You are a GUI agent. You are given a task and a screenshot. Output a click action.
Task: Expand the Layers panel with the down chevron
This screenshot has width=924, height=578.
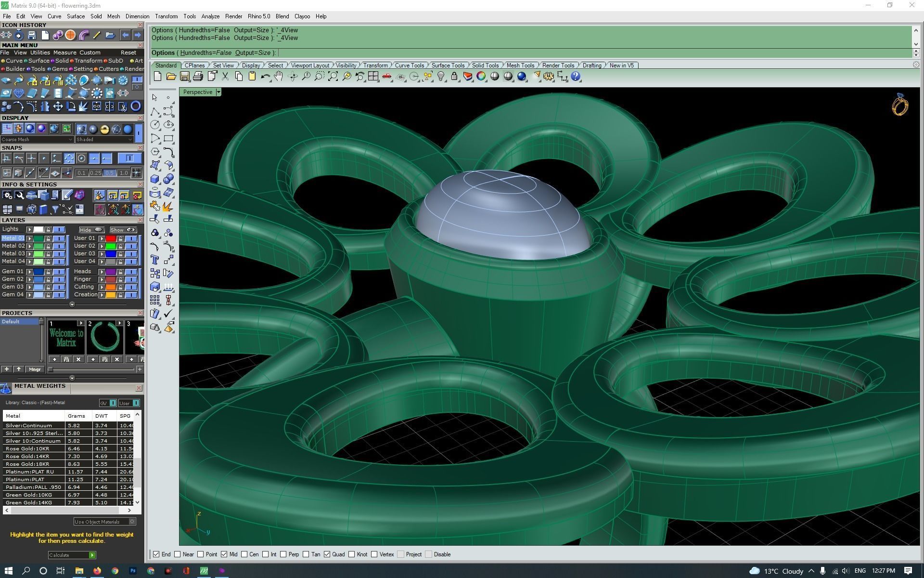(72, 304)
